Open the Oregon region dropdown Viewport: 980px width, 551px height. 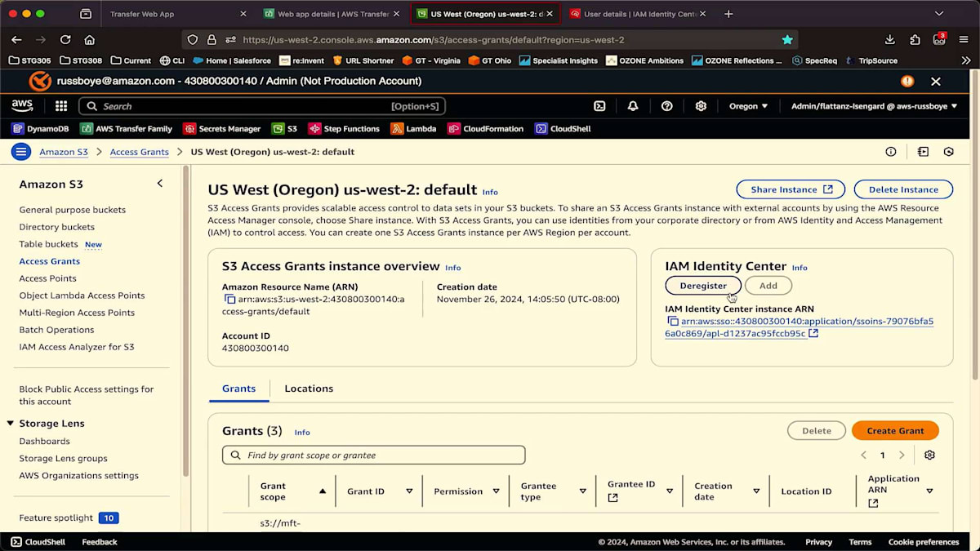(748, 106)
